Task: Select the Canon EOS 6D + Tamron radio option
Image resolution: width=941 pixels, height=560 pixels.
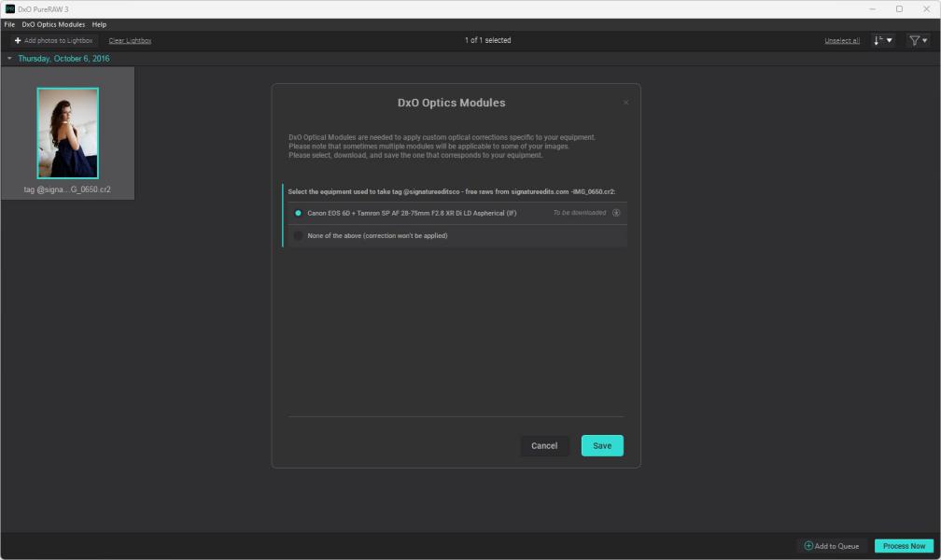Action: 299,213
